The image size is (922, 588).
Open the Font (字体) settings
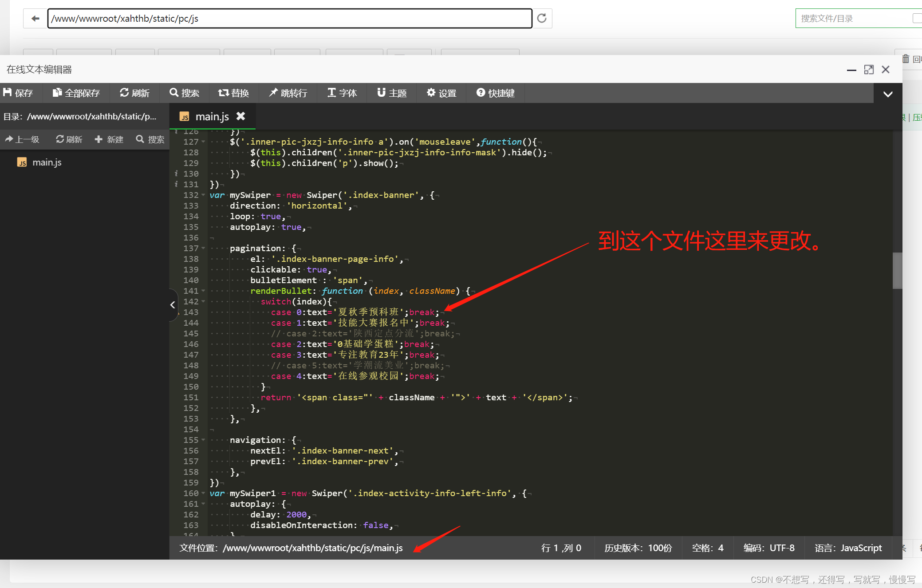pyautogui.click(x=342, y=93)
